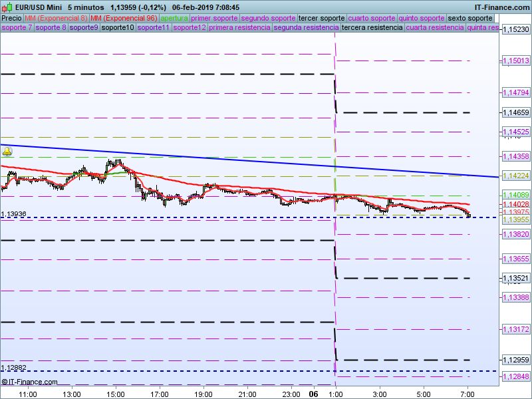Click price label 1,14224 on axis
Image resolution: width=532 pixels, height=399 pixels.
[516, 176]
